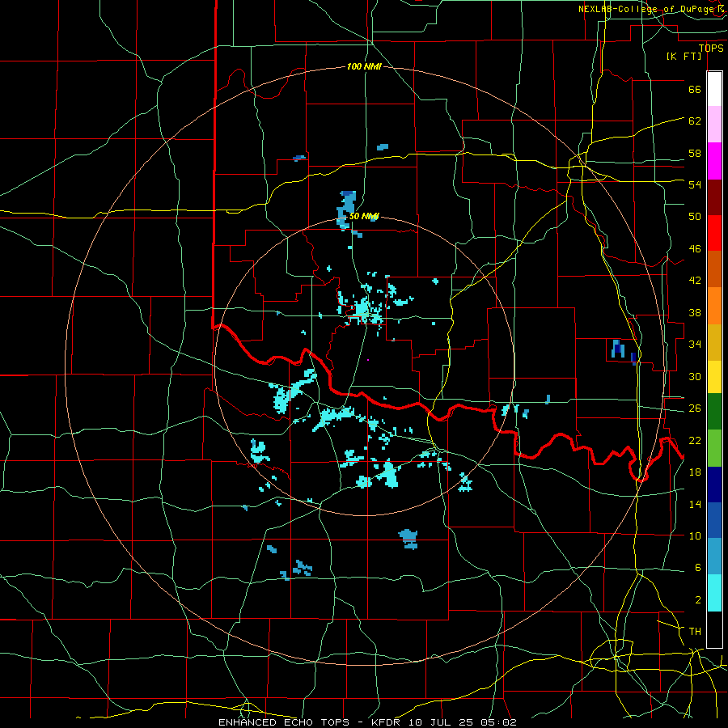Click the 46 legend value label
Viewport: 728px width, 728px height.
click(x=695, y=248)
